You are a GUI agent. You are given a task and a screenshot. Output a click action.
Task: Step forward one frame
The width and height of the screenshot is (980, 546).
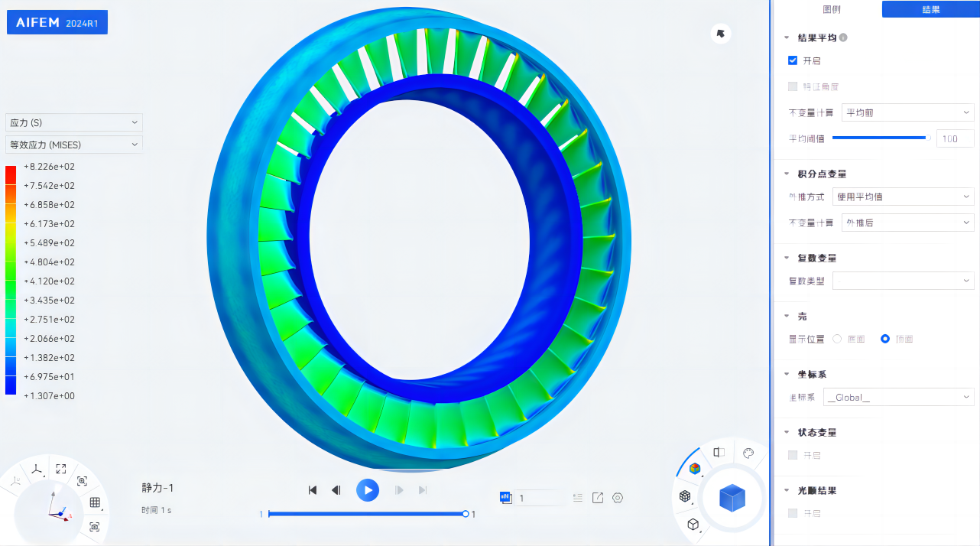(x=399, y=490)
